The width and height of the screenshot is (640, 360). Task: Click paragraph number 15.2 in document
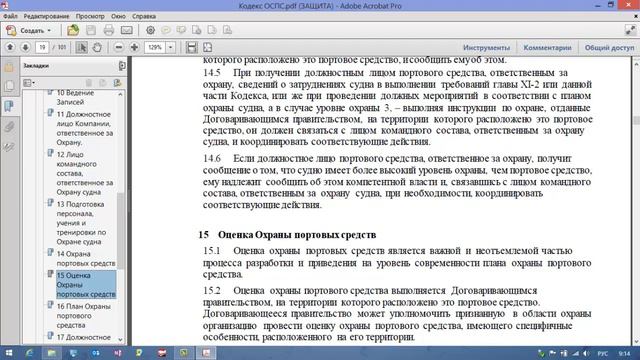[x=212, y=291]
